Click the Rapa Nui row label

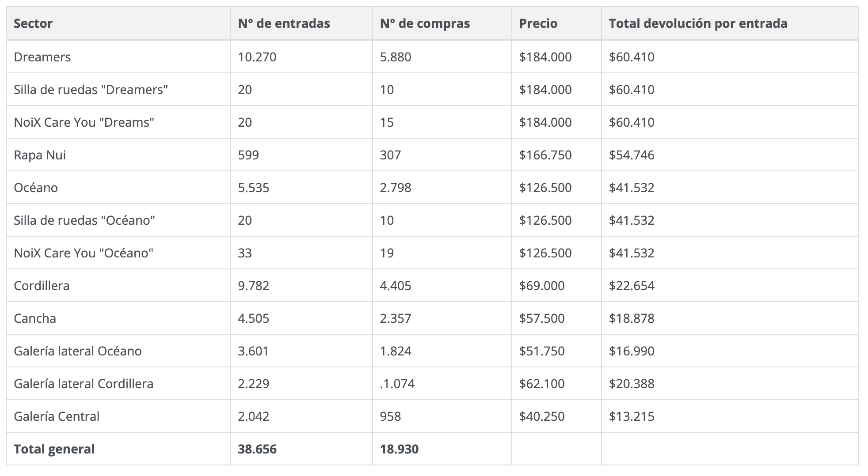tap(40, 155)
